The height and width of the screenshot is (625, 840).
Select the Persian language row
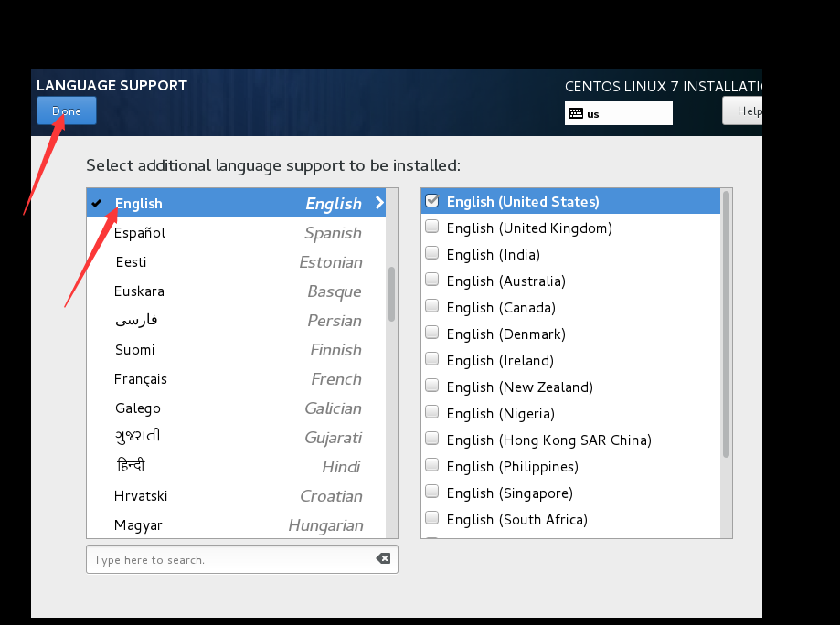point(236,320)
